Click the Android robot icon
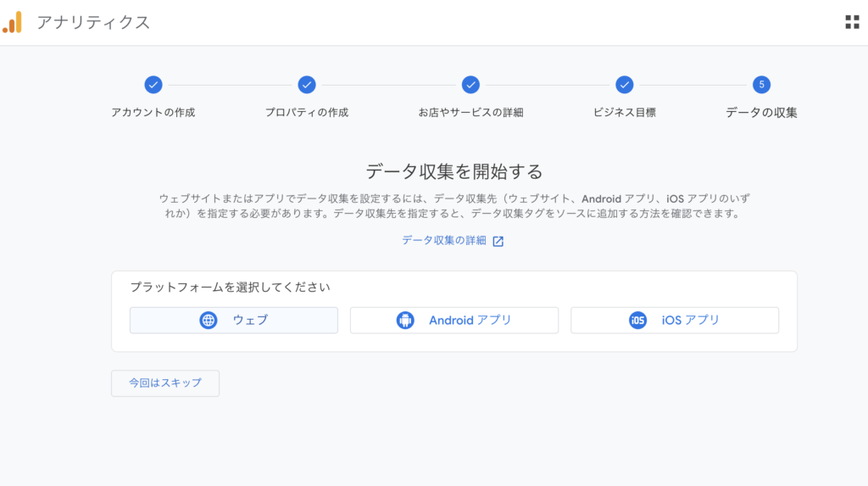Screen dimensions: 868x486 point(404,321)
